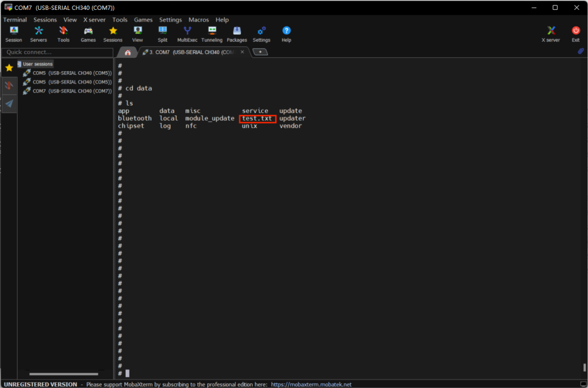
Task: Click "misc" in the directory listing
Action: click(193, 111)
